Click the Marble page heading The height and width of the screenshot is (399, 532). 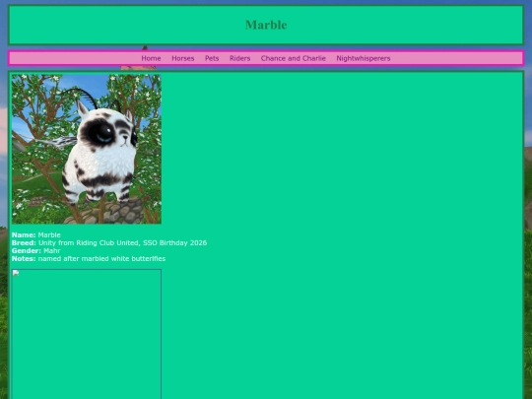click(x=266, y=25)
